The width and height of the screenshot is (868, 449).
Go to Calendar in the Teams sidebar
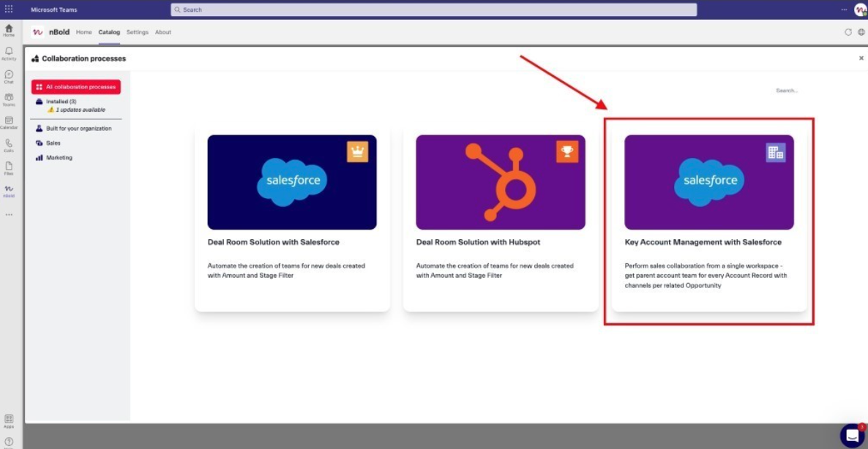tap(9, 122)
